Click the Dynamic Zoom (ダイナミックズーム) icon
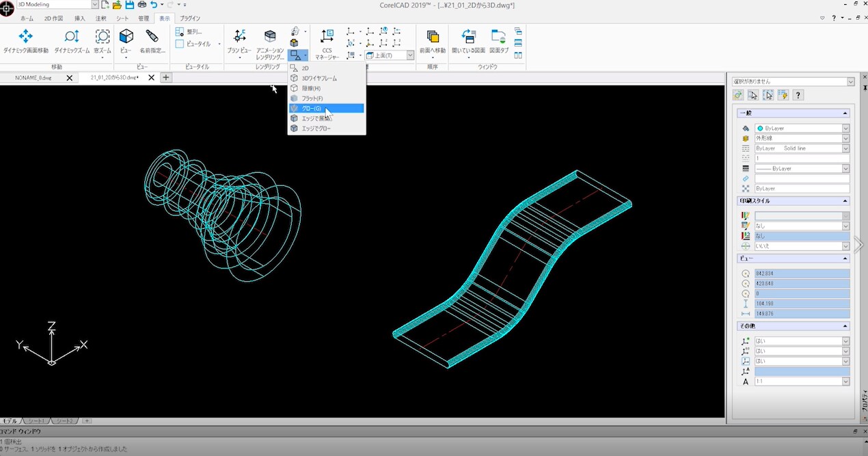The height and width of the screenshot is (456, 868). point(72,36)
